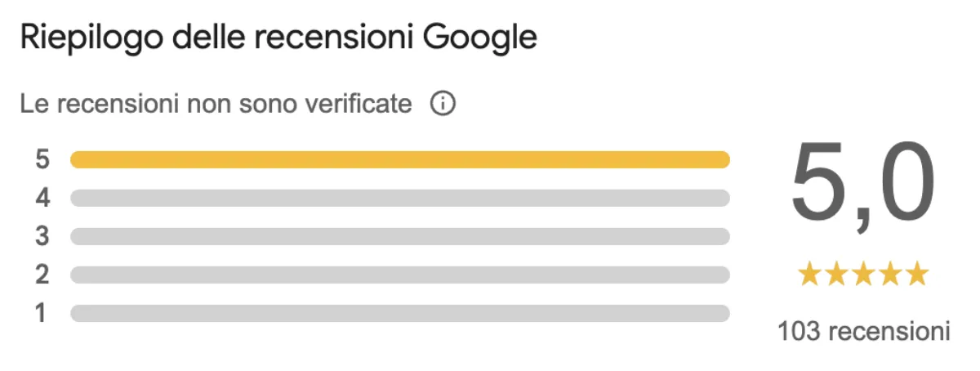Click the second gold star icon
The width and height of the screenshot is (980, 371).
[x=836, y=275]
